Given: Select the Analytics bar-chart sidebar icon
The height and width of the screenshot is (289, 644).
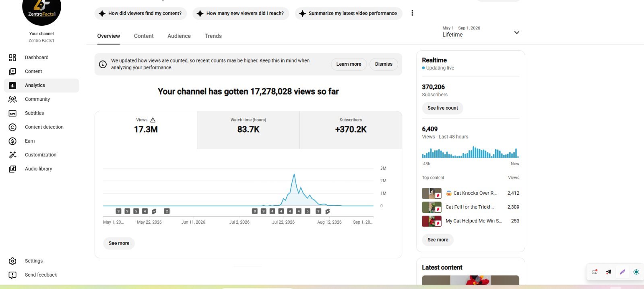Looking at the screenshot, I should tap(12, 85).
